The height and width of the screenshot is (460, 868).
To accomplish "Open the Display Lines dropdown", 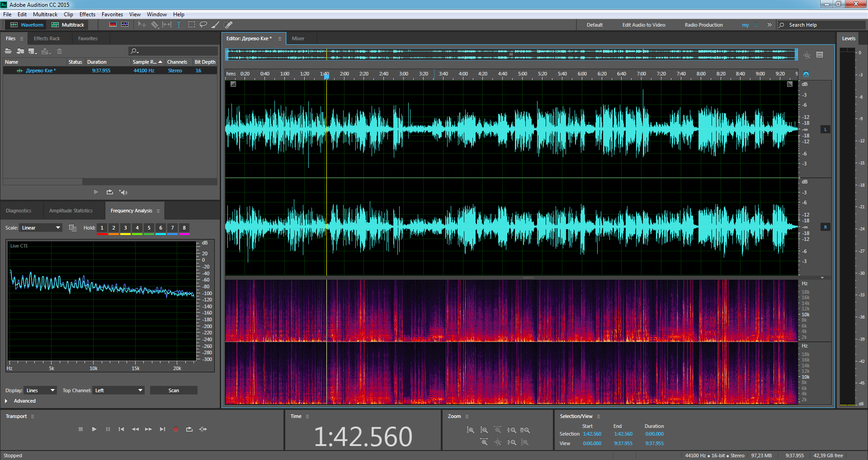I will click(x=40, y=390).
